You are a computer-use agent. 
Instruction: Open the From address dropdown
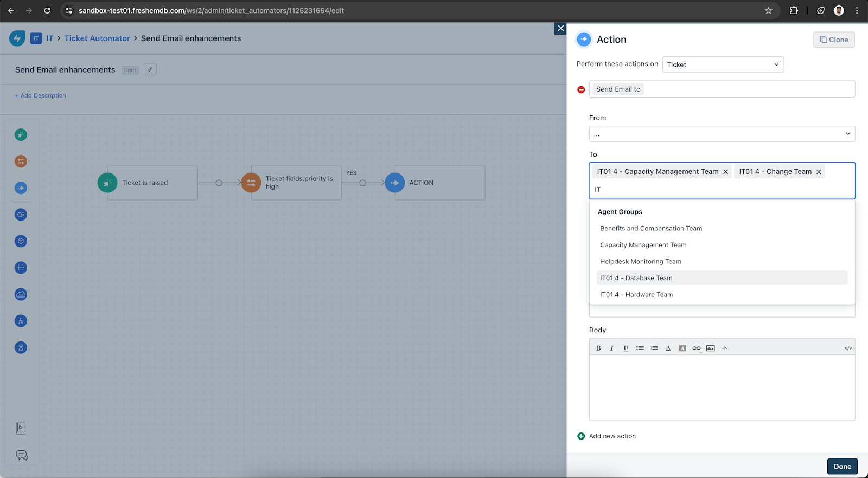[x=722, y=134]
